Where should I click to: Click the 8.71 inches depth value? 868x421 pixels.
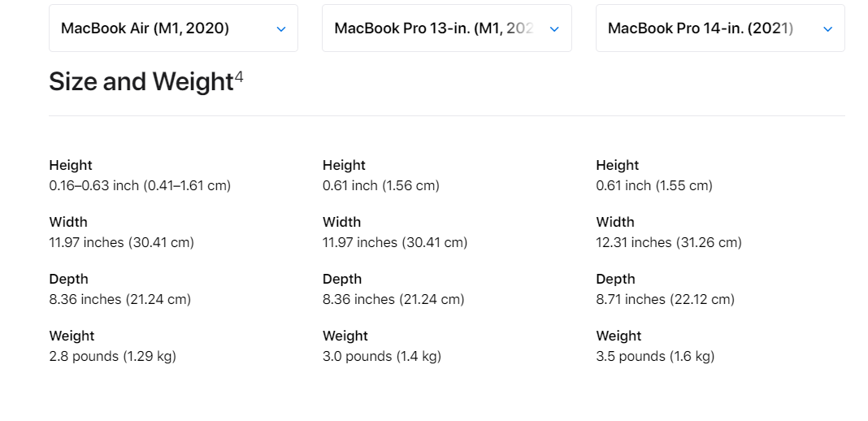pos(666,299)
